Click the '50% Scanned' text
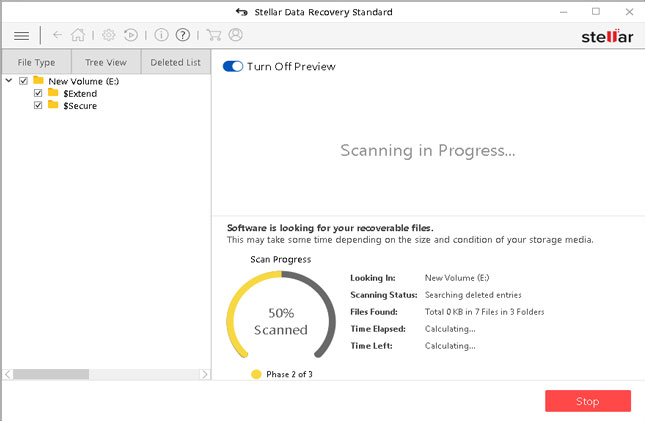The width and height of the screenshot is (645, 421). click(x=281, y=321)
